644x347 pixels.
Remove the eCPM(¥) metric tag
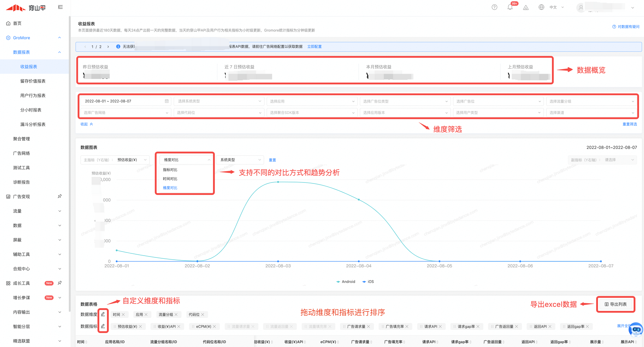[x=215, y=326]
